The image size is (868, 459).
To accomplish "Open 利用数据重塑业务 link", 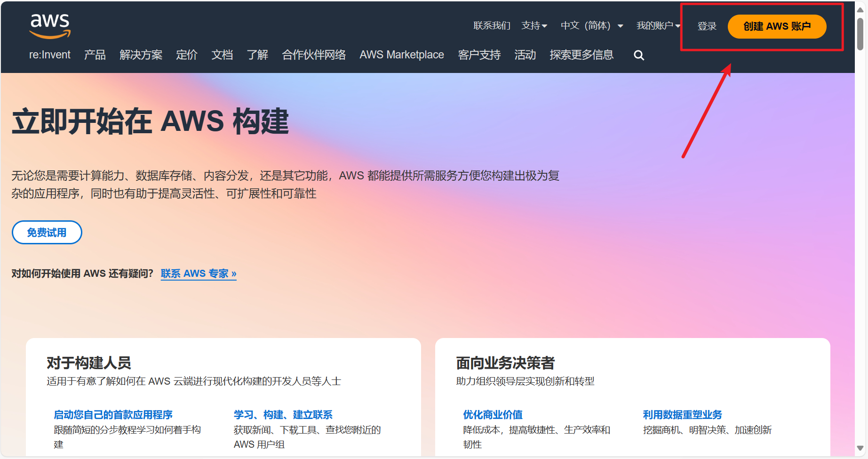I will tap(682, 415).
